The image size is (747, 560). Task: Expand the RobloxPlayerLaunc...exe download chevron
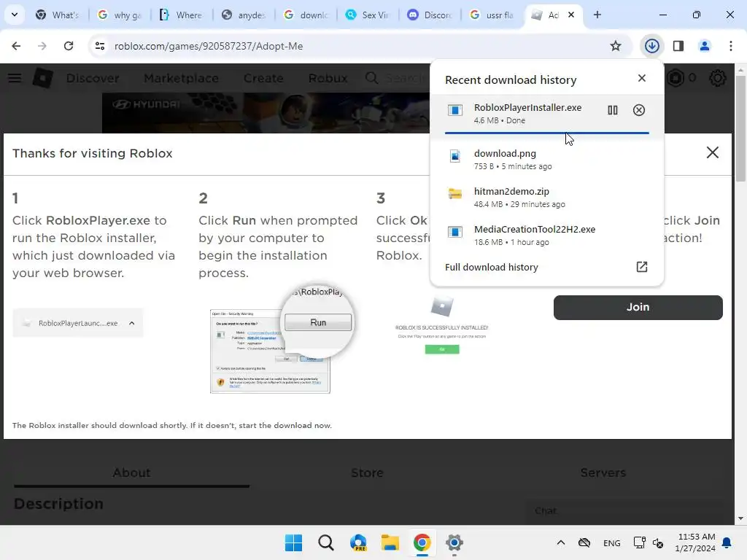131,323
